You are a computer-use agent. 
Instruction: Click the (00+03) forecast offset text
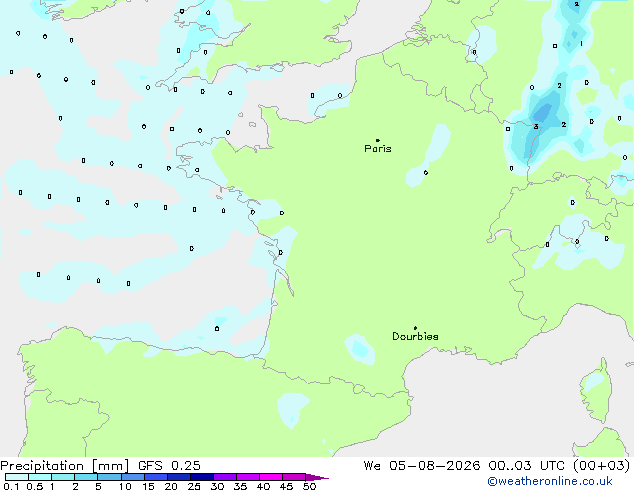pyautogui.click(x=602, y=466)
